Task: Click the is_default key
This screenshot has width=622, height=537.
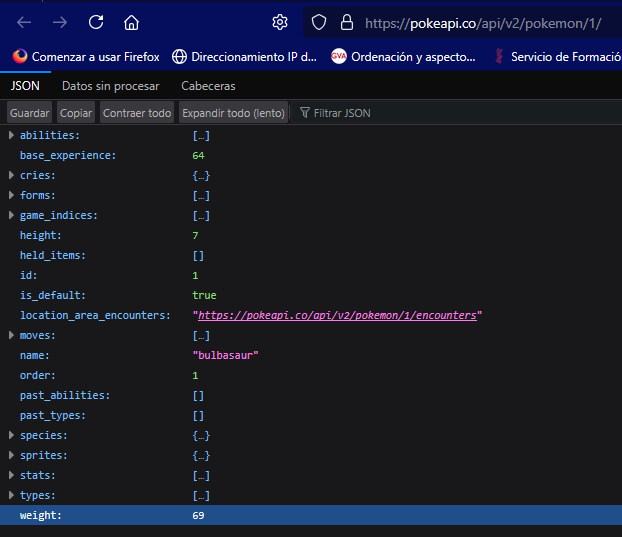Action: (x=53, y=295)
